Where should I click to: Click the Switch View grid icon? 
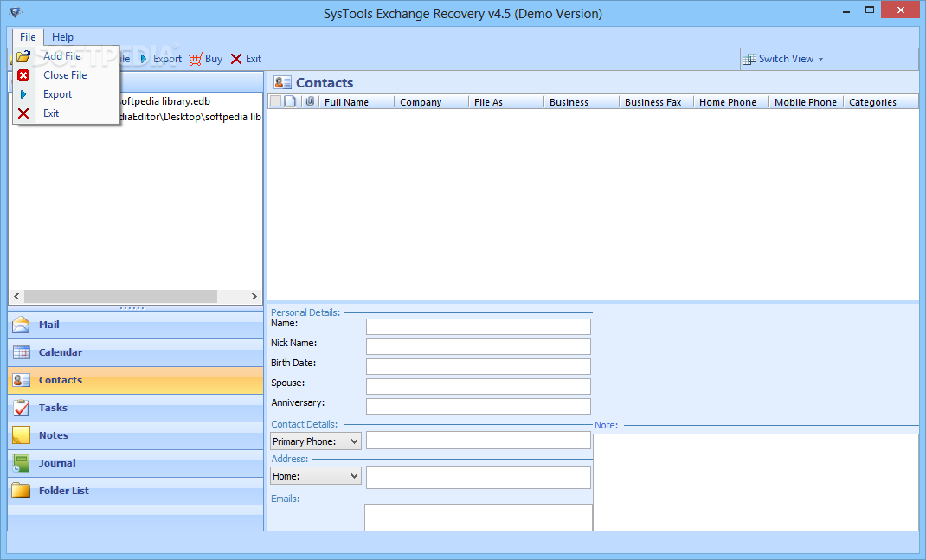749,59
